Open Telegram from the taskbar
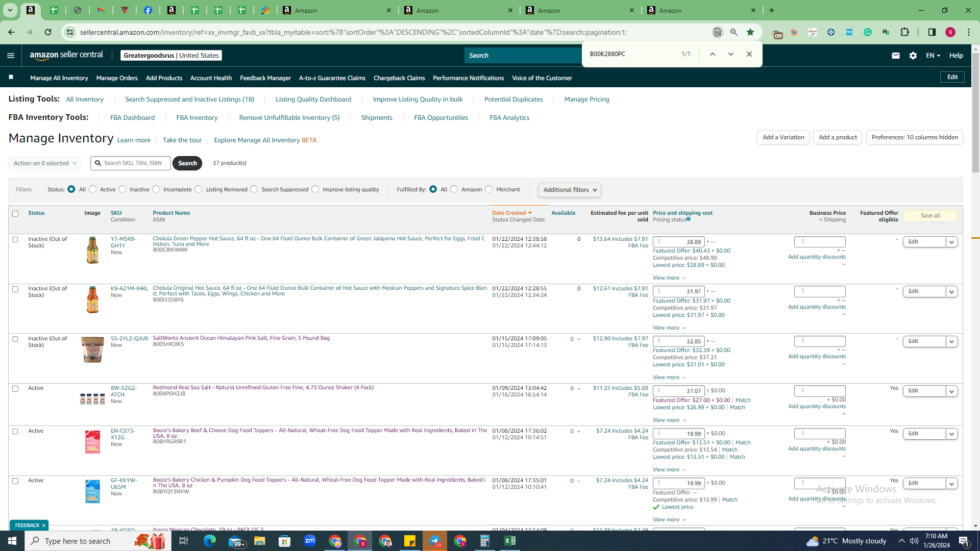 pos(435,541)
